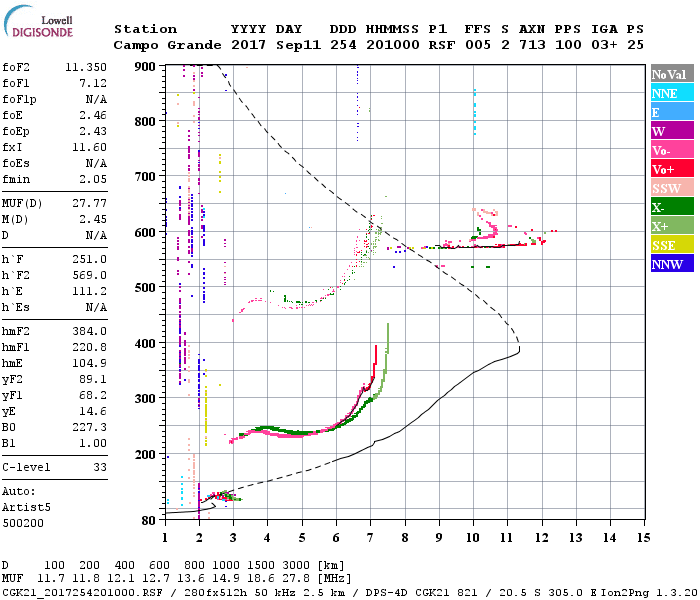Click the Artist5 auto-scaling label
The image size is (700, 600).
point(26,508)
